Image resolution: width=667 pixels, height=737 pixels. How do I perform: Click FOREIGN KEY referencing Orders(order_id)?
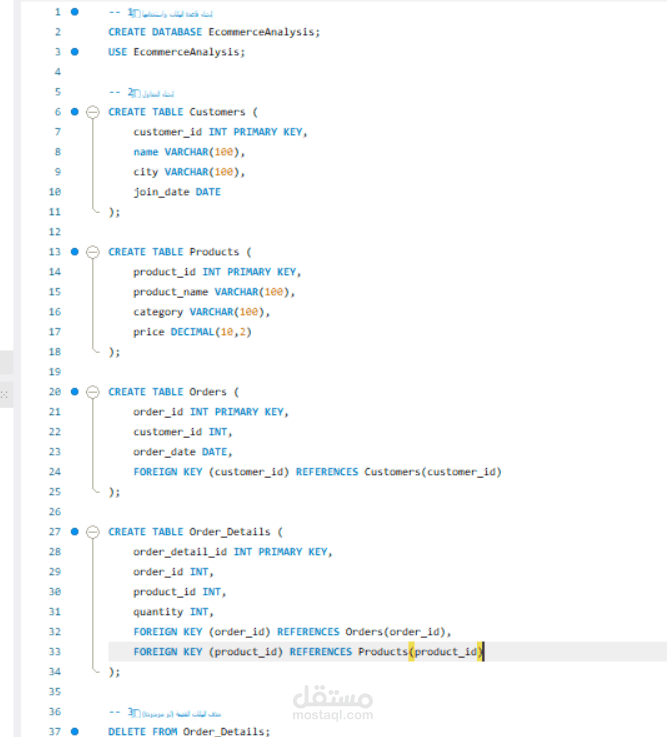point(292,632)
